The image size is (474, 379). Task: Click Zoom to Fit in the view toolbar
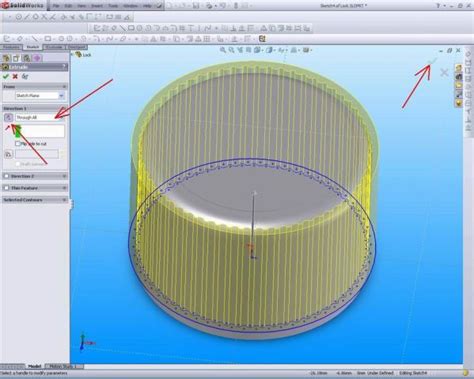(x=223, y=50)
